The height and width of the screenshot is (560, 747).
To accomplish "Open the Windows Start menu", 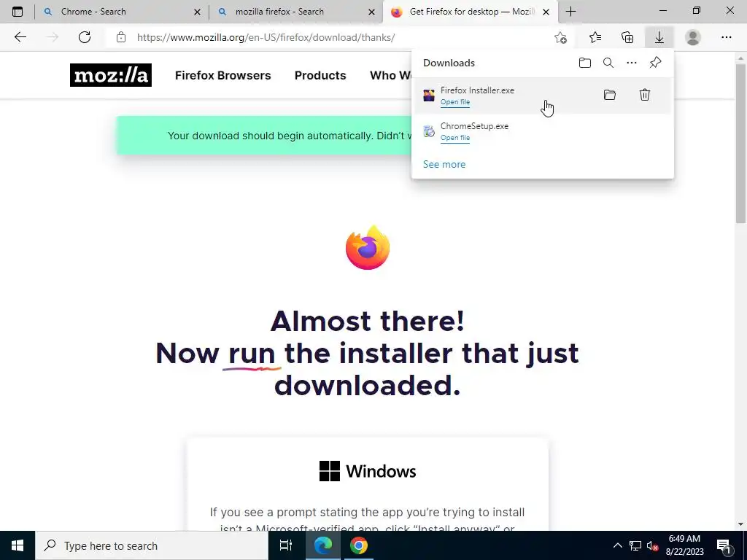I will (18, 545).
